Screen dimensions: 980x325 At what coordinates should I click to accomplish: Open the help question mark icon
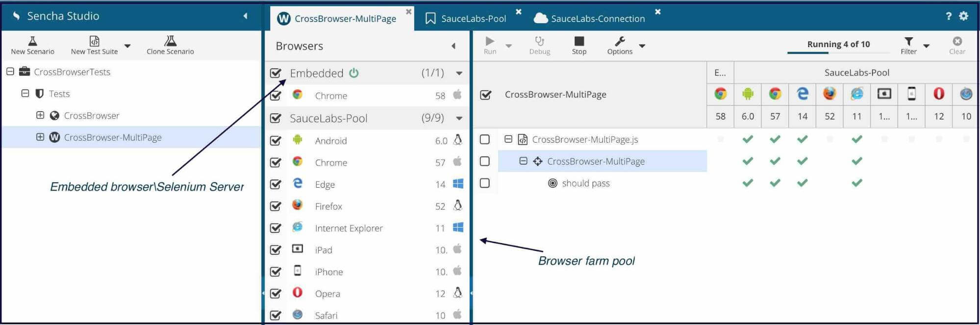pos(948,16)
